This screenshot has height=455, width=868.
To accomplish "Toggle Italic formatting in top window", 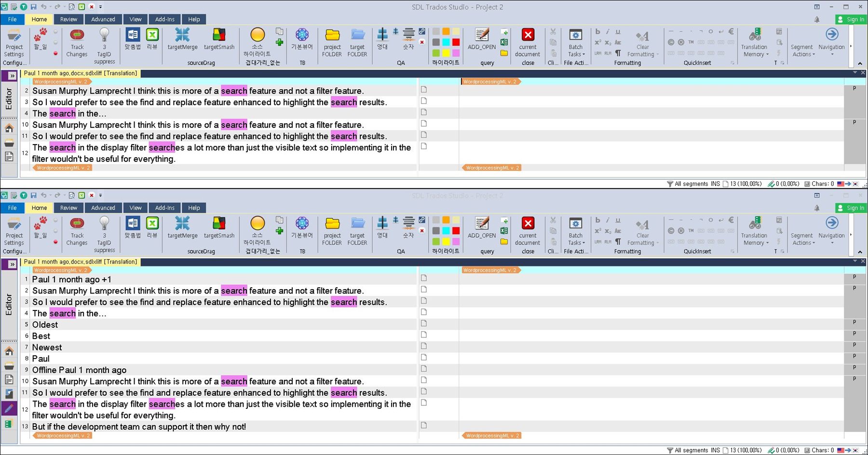I will tap(608, 31).
